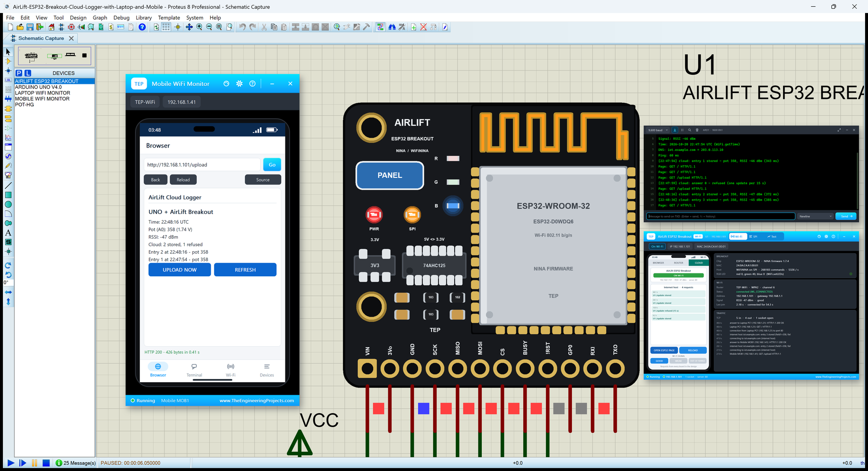Select Devices tab in mobile monitor

point(267,370)
